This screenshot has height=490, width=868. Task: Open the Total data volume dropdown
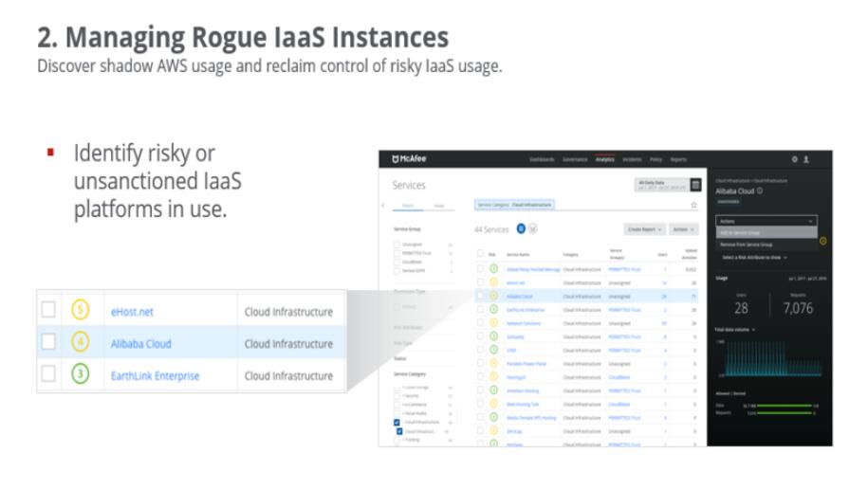pyautogui.click(x=734, y=330)
